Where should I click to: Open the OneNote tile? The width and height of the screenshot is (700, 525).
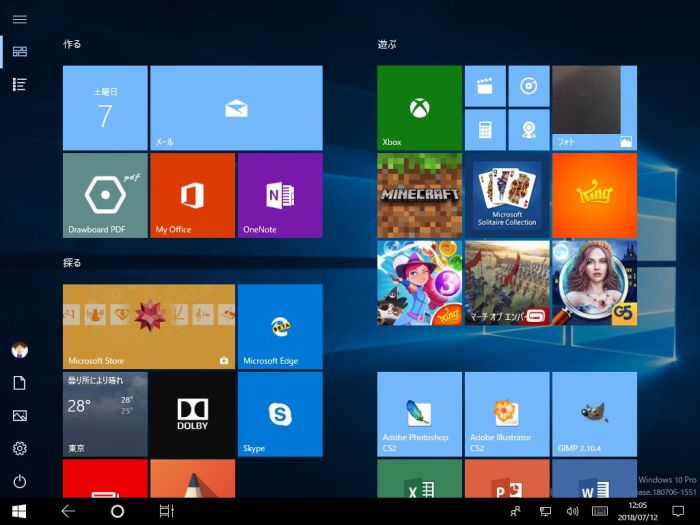point(280,195)
